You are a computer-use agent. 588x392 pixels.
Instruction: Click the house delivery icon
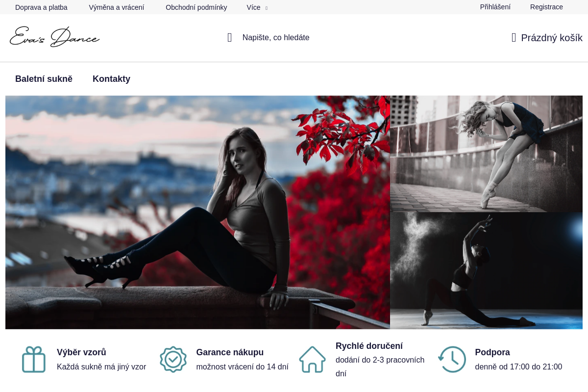(x=312, y=359)
